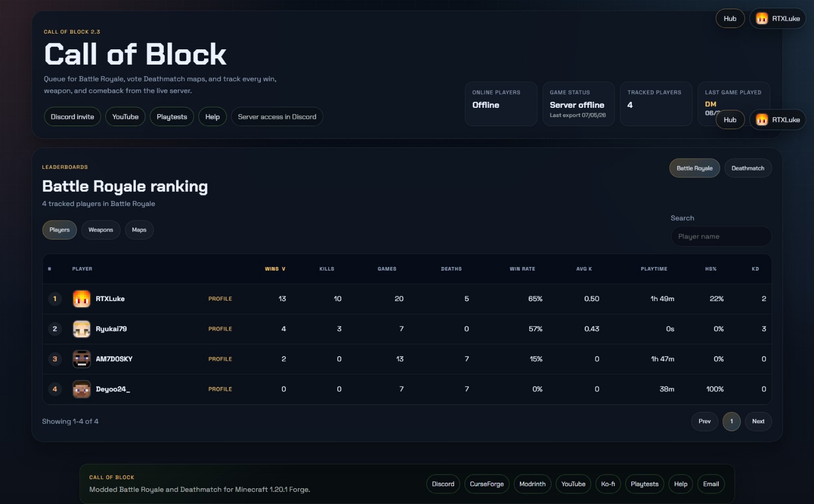Click Deyoo24_'s 100% HS value
This screenshot has width=814, height=504.
(715, 389)
